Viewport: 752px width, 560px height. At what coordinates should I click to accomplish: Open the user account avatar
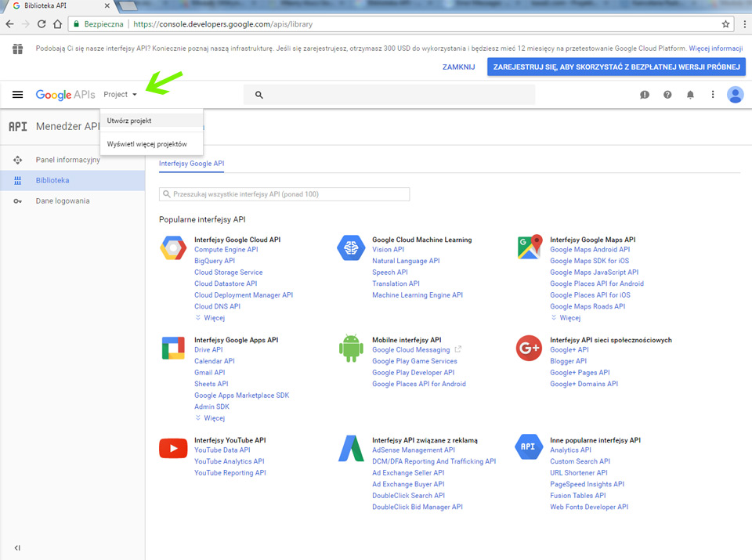pos(736,95)
